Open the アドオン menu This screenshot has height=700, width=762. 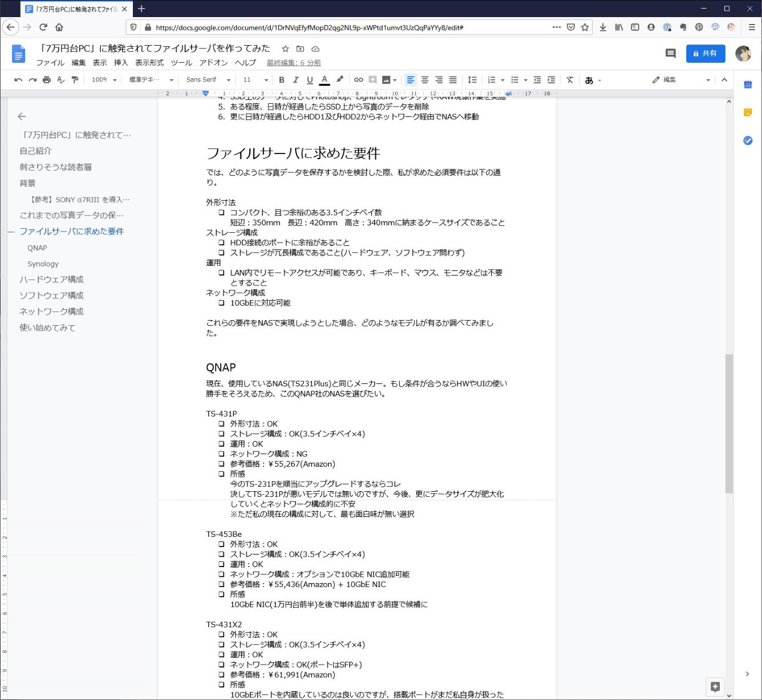coord(213,63)
